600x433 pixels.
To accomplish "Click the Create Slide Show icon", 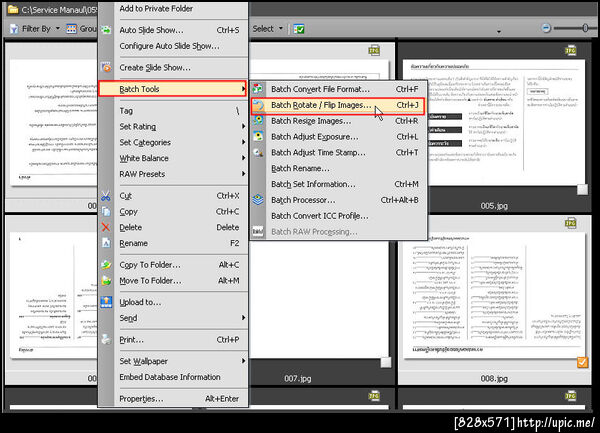I will tap(106, 67).
